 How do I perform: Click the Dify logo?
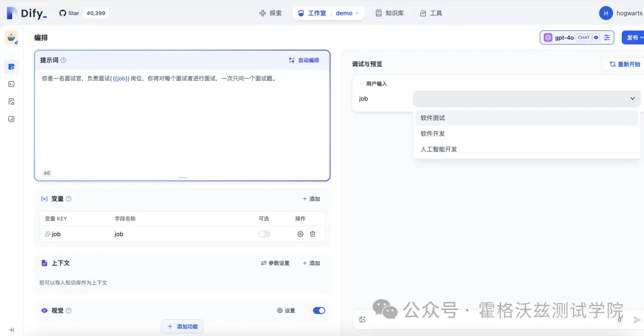[x=27, y=13]
